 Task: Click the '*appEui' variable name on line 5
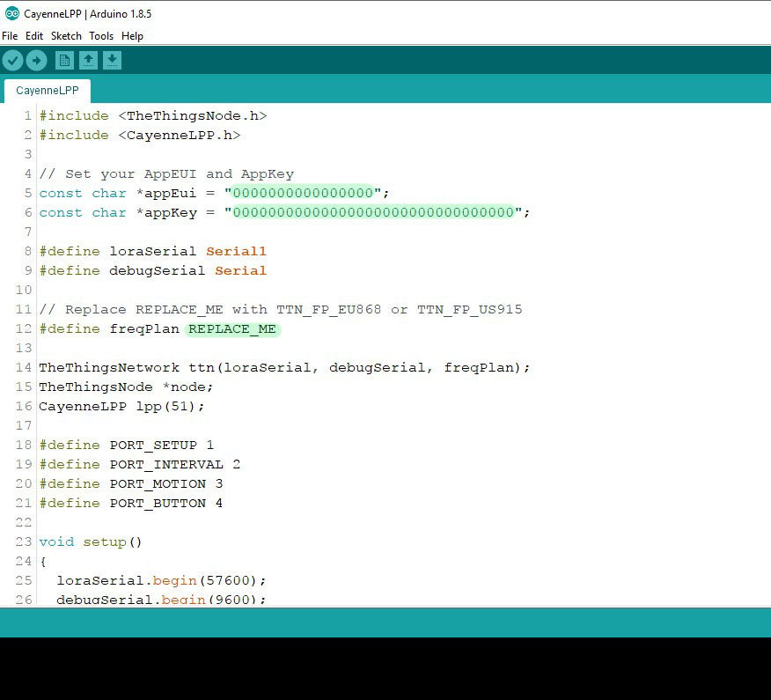166,193
